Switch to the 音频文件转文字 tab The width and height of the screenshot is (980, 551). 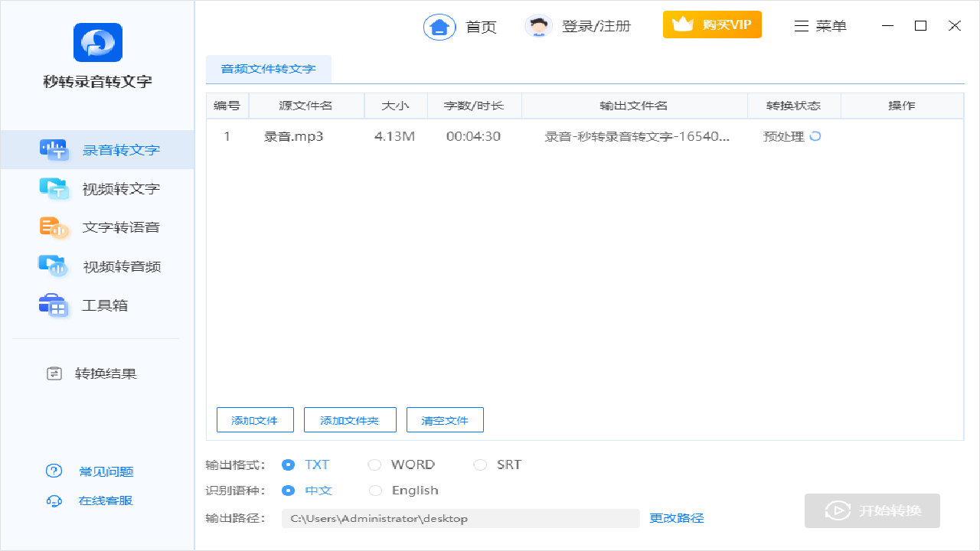[268, 69]
